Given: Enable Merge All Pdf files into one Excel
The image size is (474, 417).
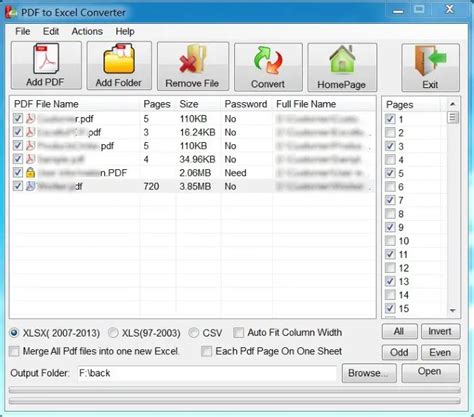Looking at the screenshot, I should (14, 351).
